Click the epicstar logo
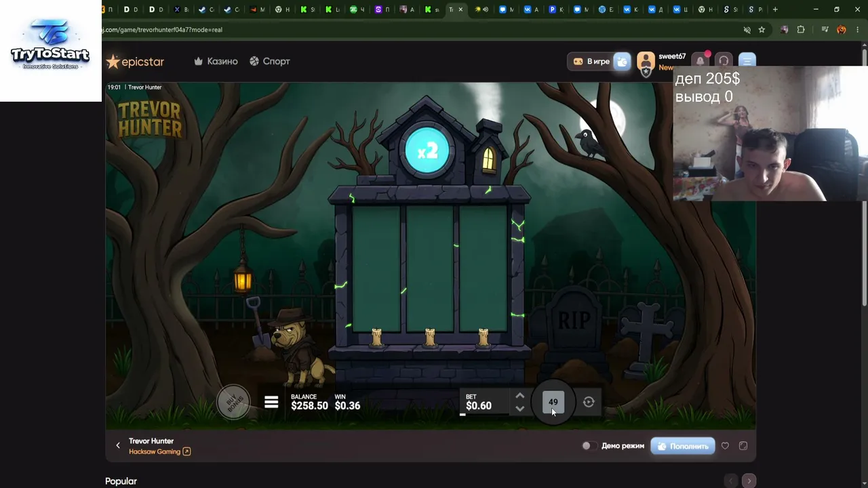868x488 pixels. coord(135,62)
